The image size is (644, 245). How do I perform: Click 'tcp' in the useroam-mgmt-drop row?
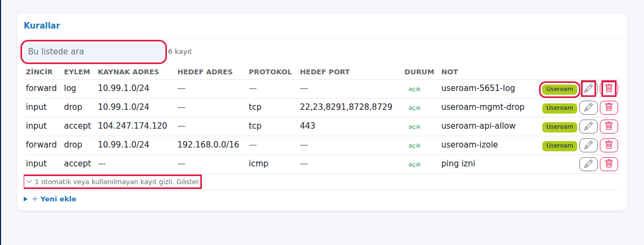[x=255, y=107]
